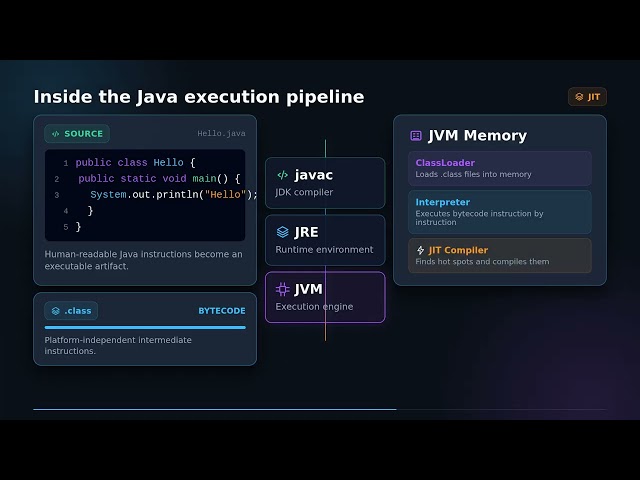This screenshot has width=640, height=480.
Task: Click the 'Human-readable Java instructions' description
Action: (x=143, y=260)
